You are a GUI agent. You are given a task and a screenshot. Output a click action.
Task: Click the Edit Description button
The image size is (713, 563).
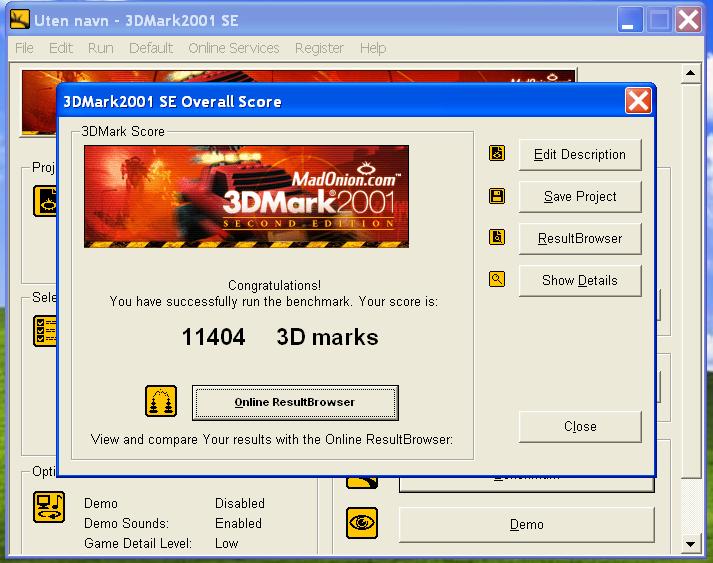pyautogui.click(x=580, y=155)
